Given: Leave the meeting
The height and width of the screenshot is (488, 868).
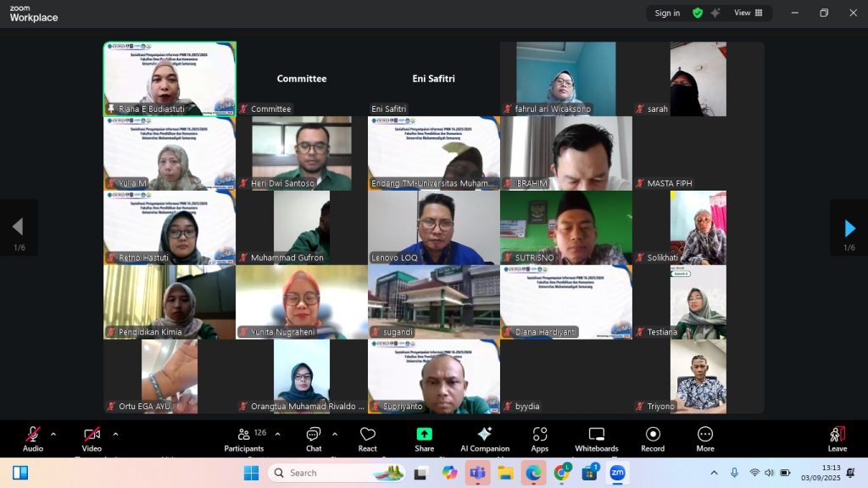Looking at the screenshot, I should pyautogui.click(x=837, y=439).
